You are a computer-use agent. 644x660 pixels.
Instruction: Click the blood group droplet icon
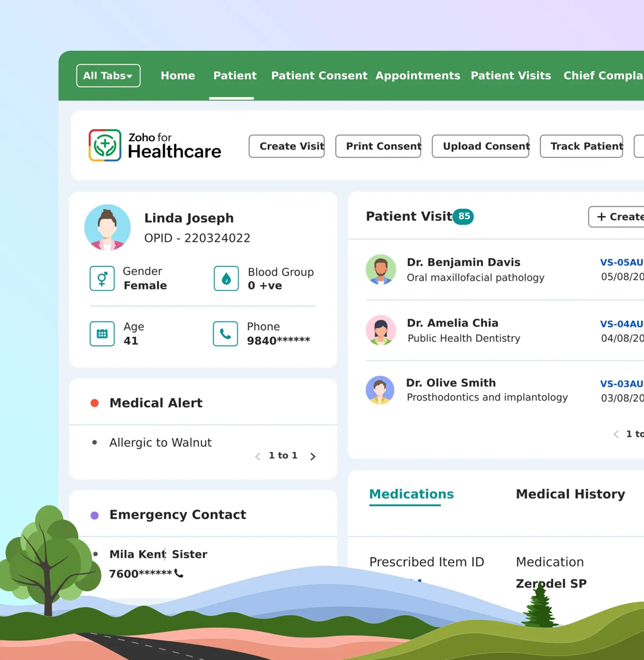[226, 278]
